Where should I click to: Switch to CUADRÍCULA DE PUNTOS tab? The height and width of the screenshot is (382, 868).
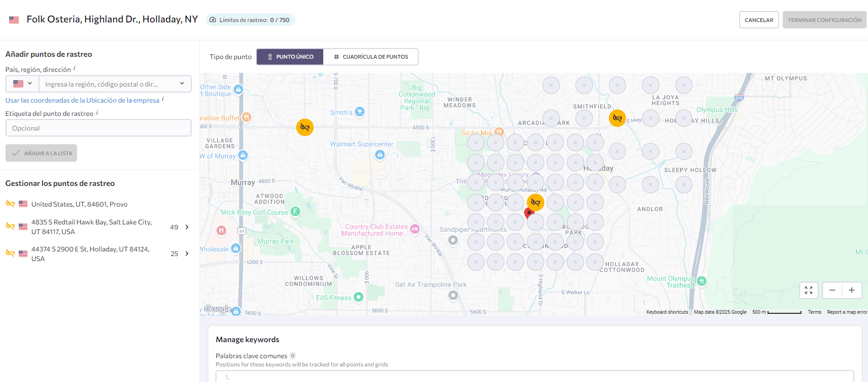[x=370, y=57]
